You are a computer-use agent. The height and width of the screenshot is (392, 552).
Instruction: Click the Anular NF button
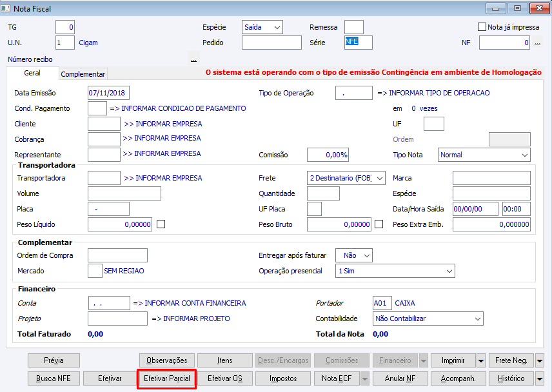click(x=400, y=378)
